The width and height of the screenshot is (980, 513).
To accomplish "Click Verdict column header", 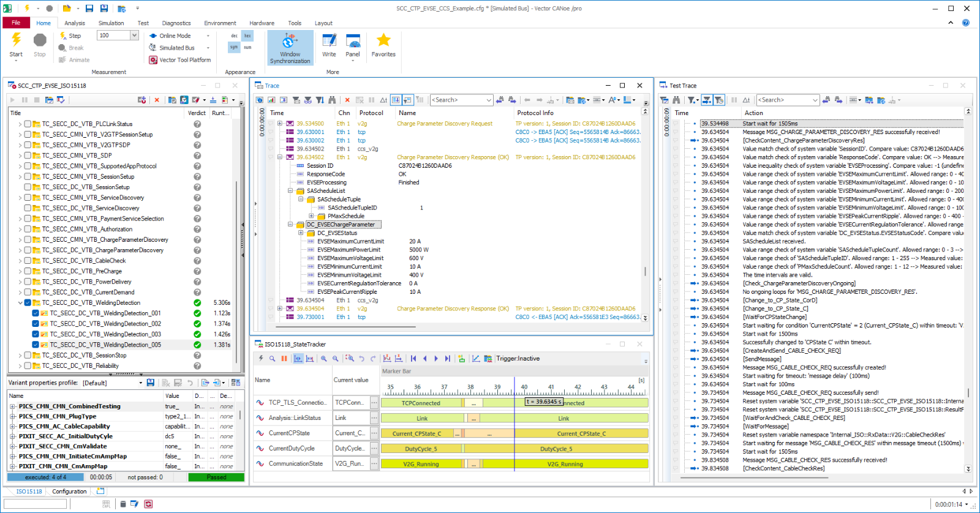I will tap(197, 113).
